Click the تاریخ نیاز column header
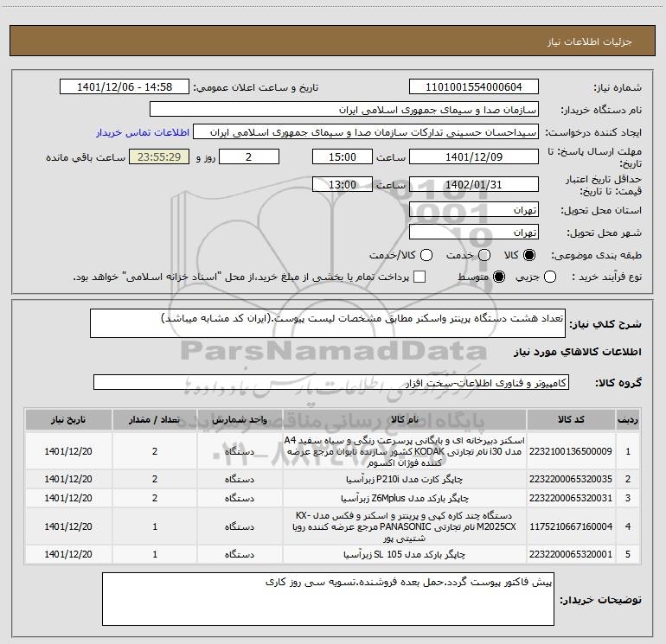666x644 pixels. click(68, 420)
